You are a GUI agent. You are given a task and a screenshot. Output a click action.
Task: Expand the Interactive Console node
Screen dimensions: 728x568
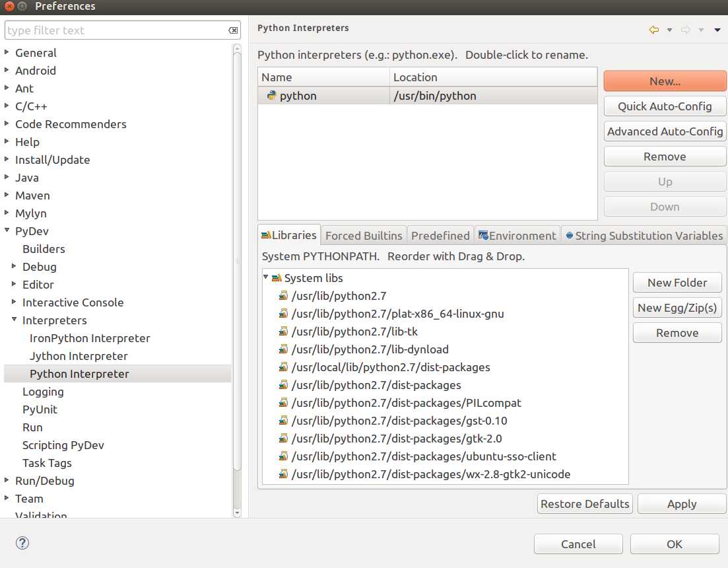[14, 302]
